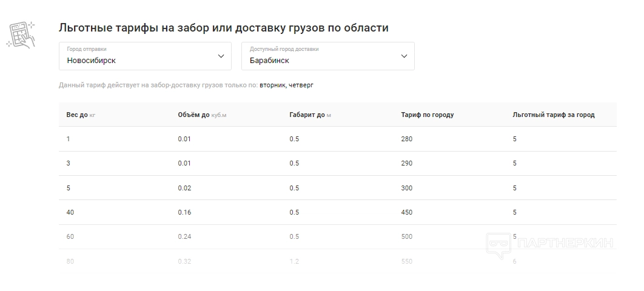The height and width of the screenshot is (291, 644).
Task: Click the heading Льготные тарифы на забор
Action: click(223, 28)
